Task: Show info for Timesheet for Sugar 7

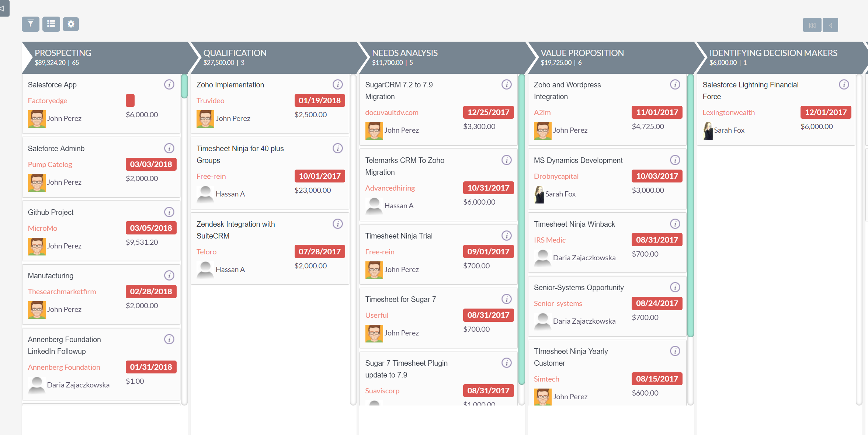Action: pos(507,299)
